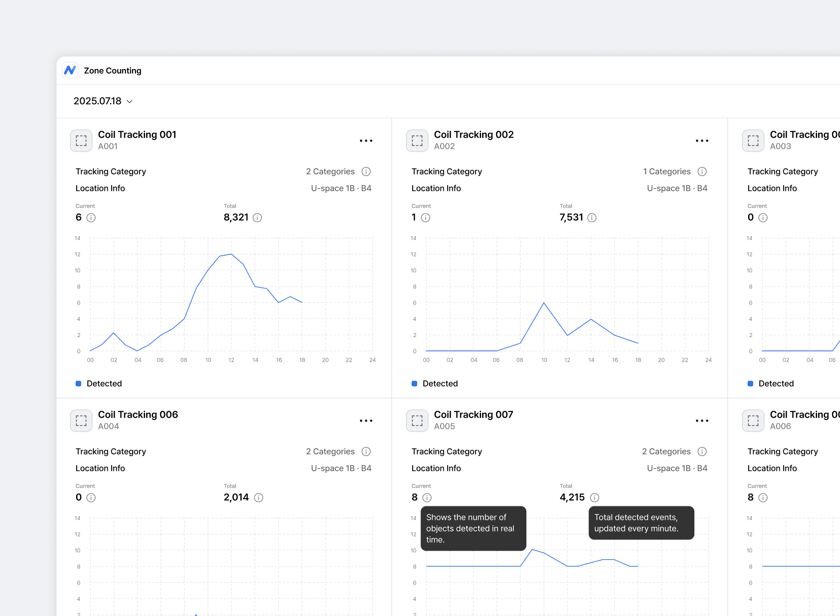Click the zone icon for Coil Tracking 002
Screen dimensions: 840x616
(x=417, y=140)
